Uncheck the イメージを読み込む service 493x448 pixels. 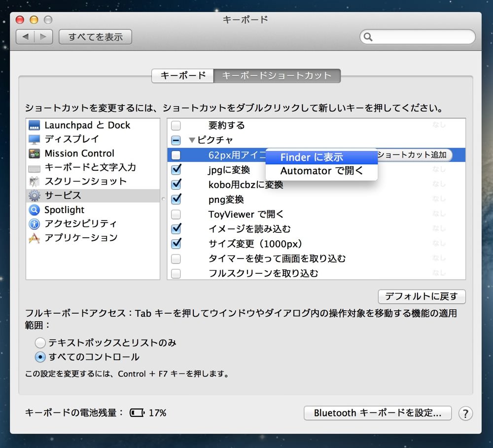click(176, 229)
